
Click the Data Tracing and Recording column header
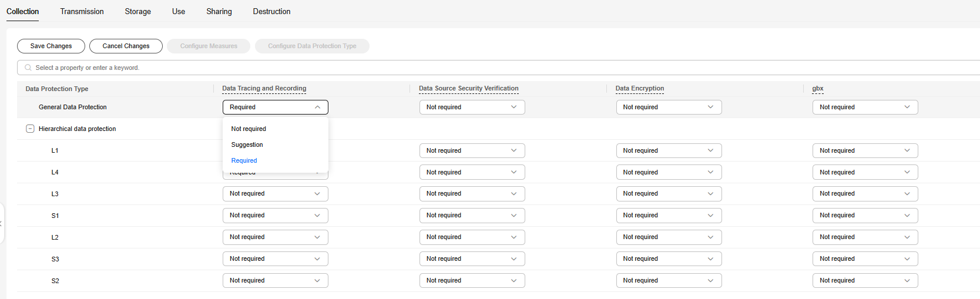coord(264,89)
